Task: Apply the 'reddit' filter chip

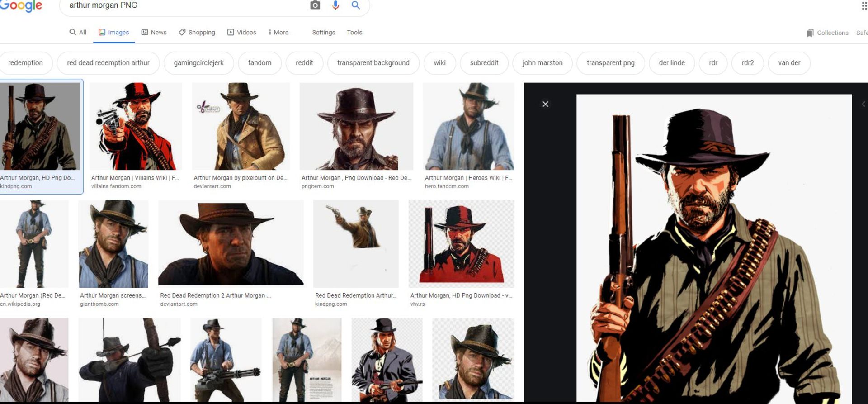Action: (x=304, y=63)
